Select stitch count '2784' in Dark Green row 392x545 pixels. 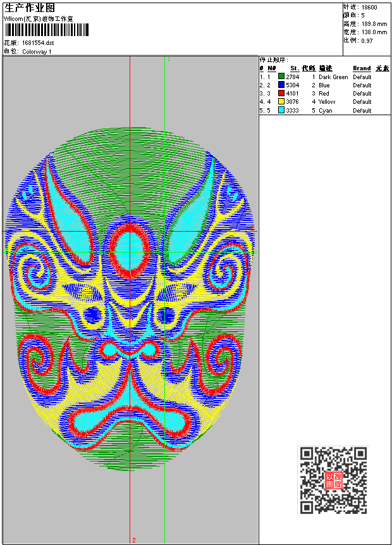coord(292,77)
